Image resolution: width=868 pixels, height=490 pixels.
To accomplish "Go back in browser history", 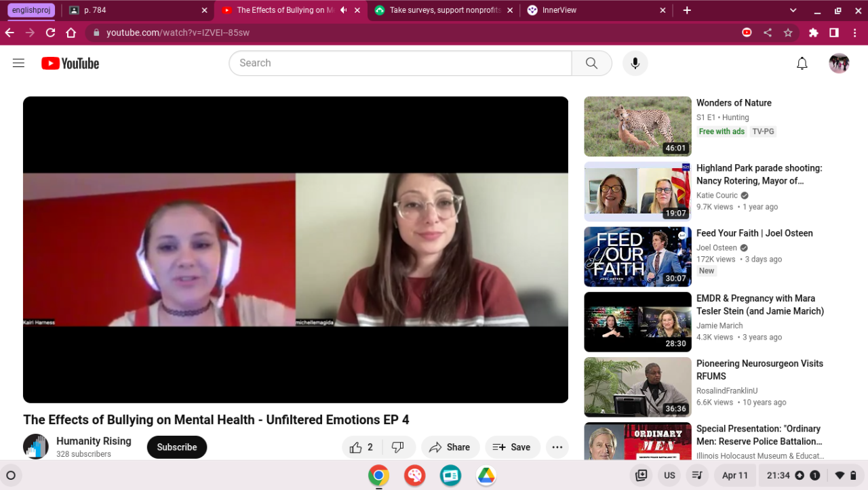I will (x=9, y=33).
